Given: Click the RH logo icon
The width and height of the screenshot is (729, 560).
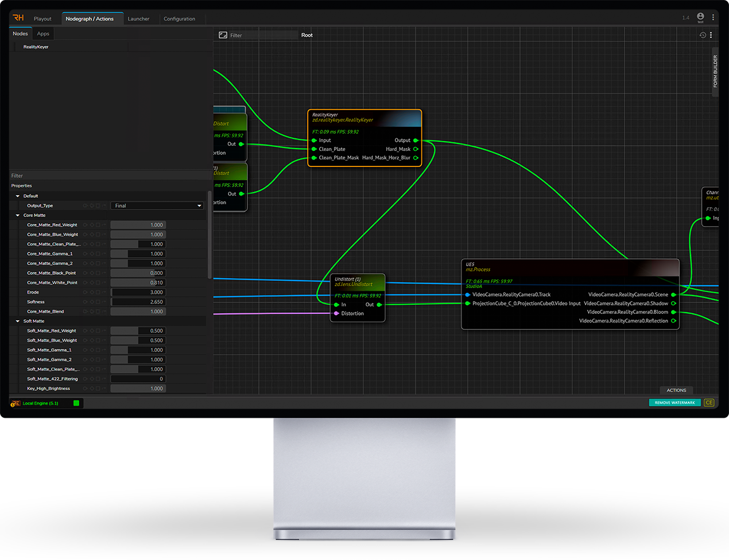Looking at the screenshot, I should pyautogui.click(x=18, y=18).
